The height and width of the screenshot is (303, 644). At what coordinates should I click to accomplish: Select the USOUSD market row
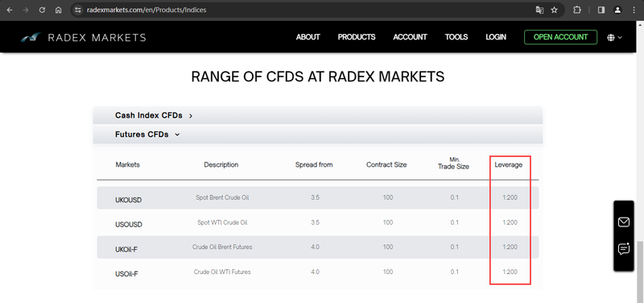(317, 222)
